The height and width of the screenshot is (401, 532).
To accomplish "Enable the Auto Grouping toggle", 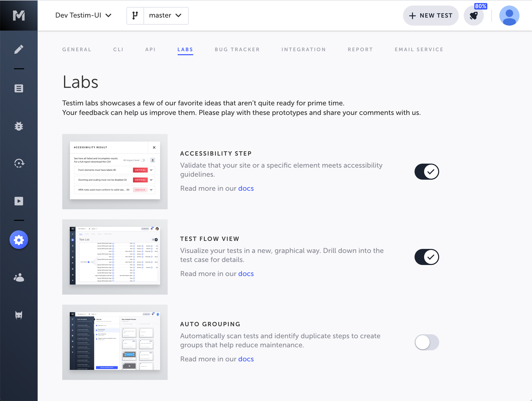I will pos(427,342).
